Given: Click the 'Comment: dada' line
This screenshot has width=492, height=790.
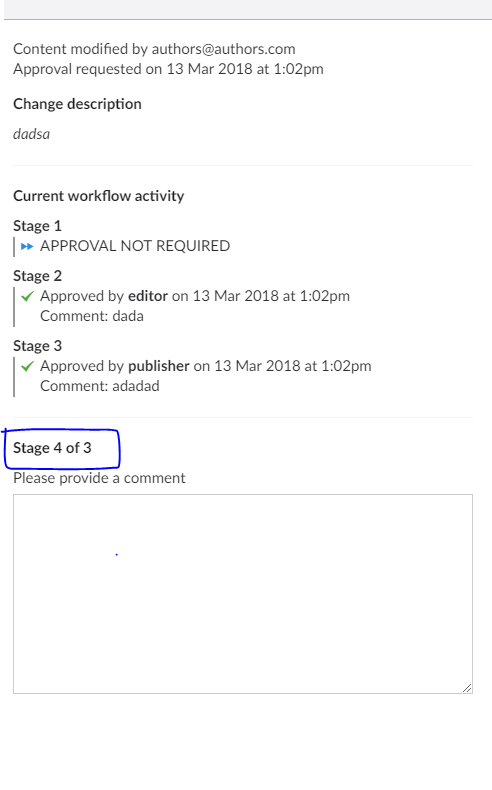Looking at the screenshot, I should tap(92, 316).
